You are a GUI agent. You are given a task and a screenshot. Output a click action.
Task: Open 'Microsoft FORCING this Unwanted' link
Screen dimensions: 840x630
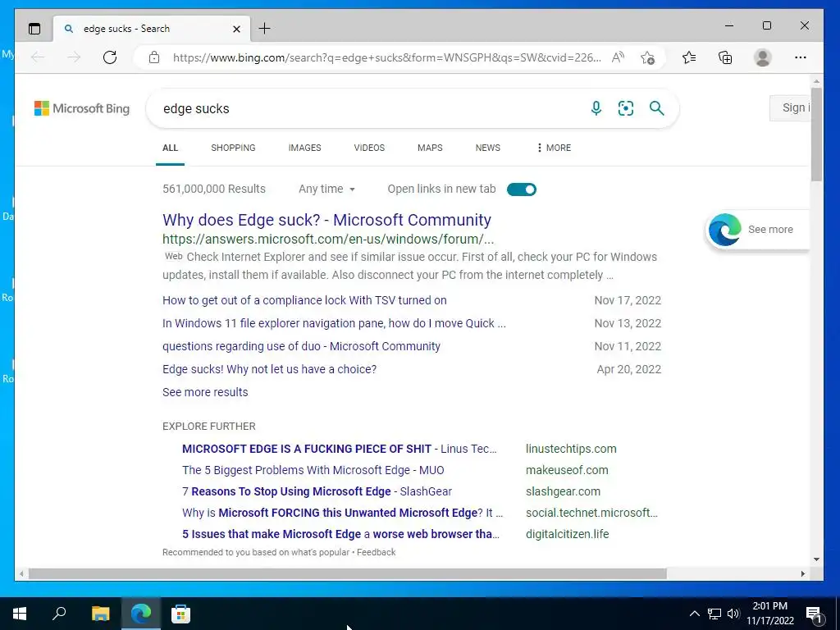[342, 514]
